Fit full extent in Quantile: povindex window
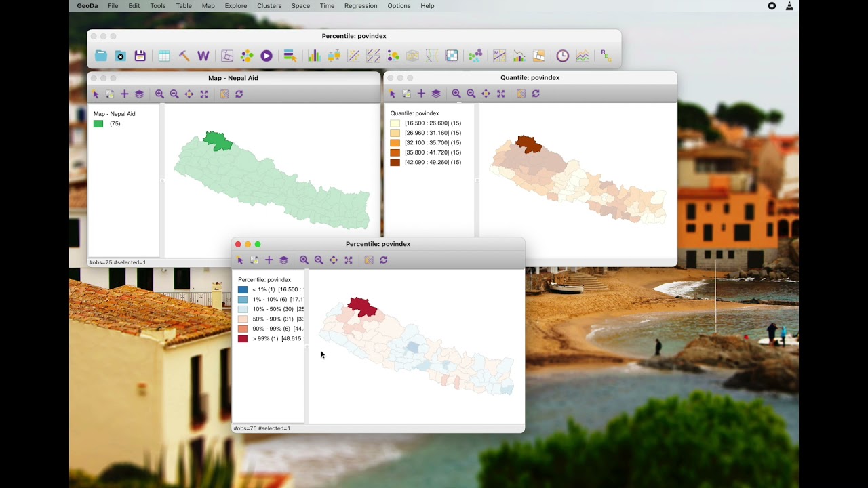The width and height of the screenshot is (868, 488). 500,94
